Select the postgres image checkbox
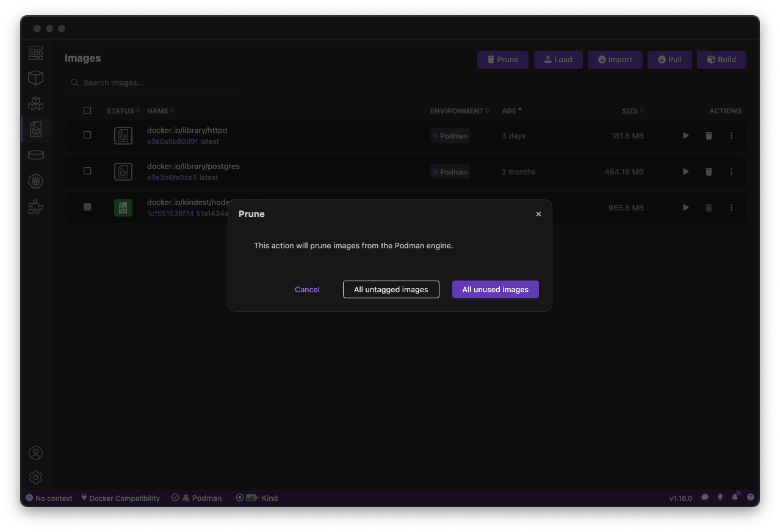 [87, 171]
